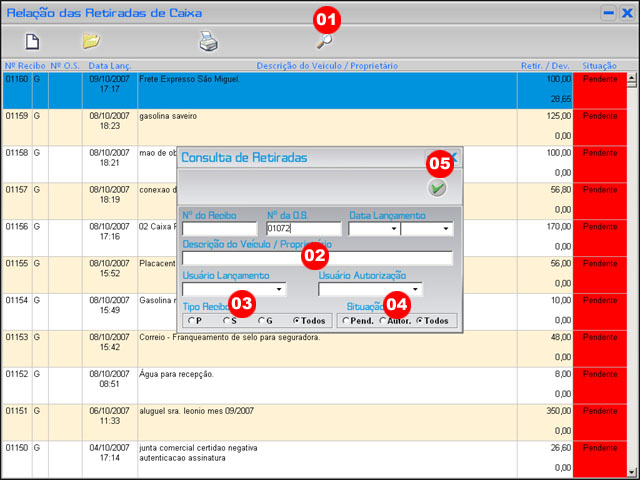The width and height of the screenshot is (640, 480).
Task: Minimize the Relação das Retiradas window
Action: tap(607, 13)
